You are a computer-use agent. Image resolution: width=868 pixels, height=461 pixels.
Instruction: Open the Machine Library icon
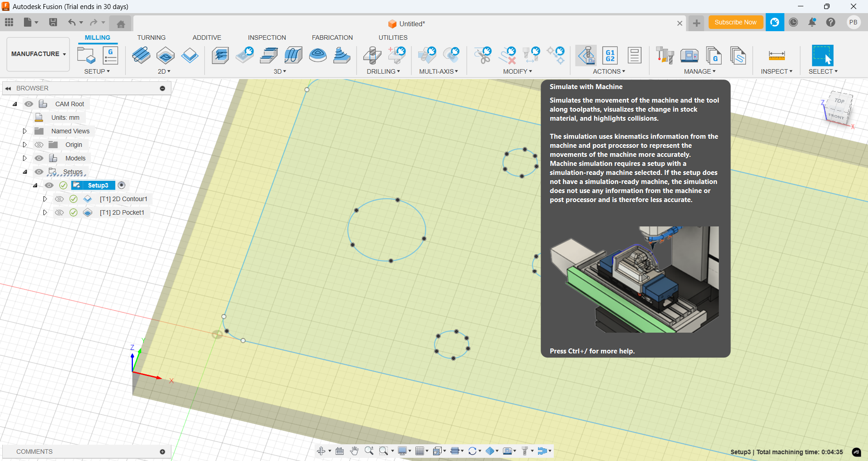tap(689, 56)
